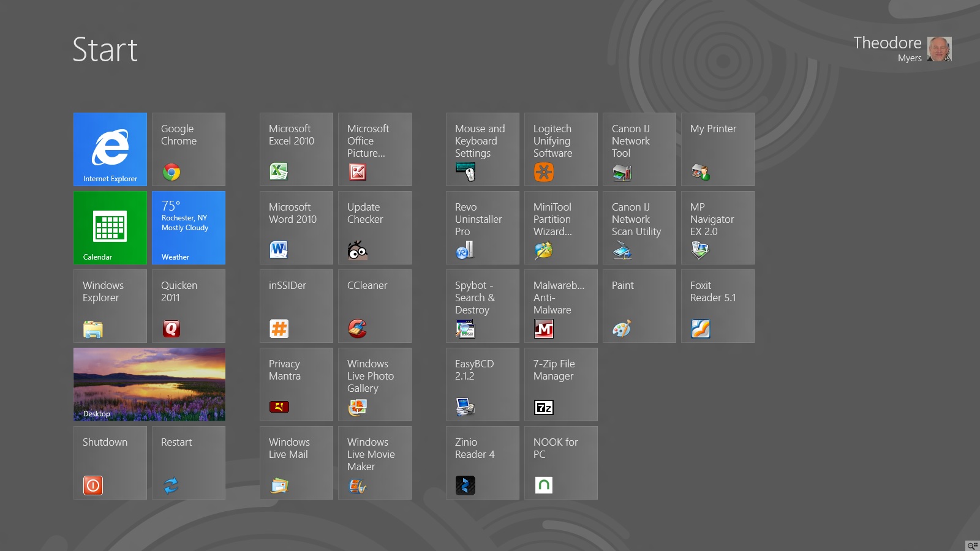Image resolution: width=980 pixels, height=551 pixels.
Task: Launch Microsoft Word 2010 tile
Action: (296, 228)
